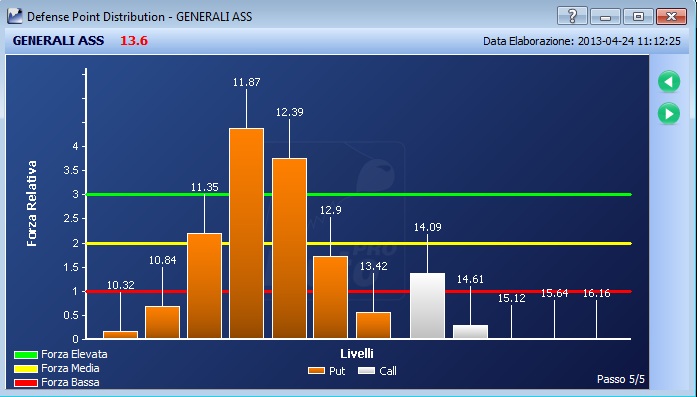Click the red Forza Bassa legend swatch
Image resolution: width=697 pixels, height=397 pixels.
click(26, 382)
